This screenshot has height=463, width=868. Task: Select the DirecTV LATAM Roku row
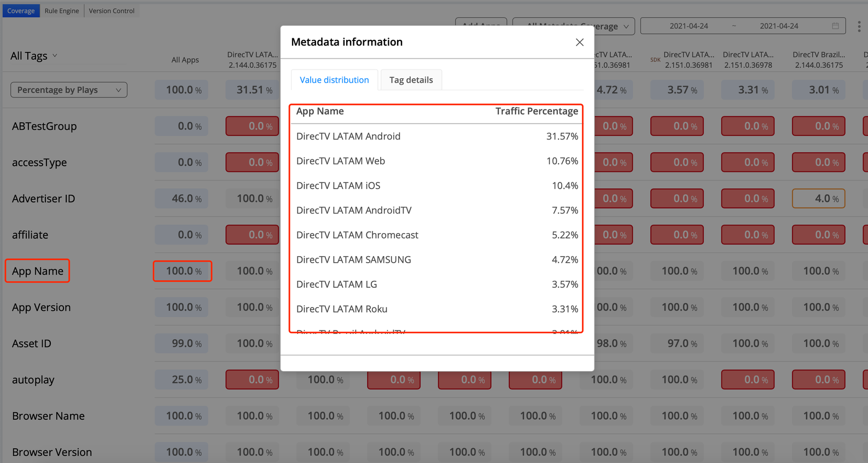coord(437,309)
